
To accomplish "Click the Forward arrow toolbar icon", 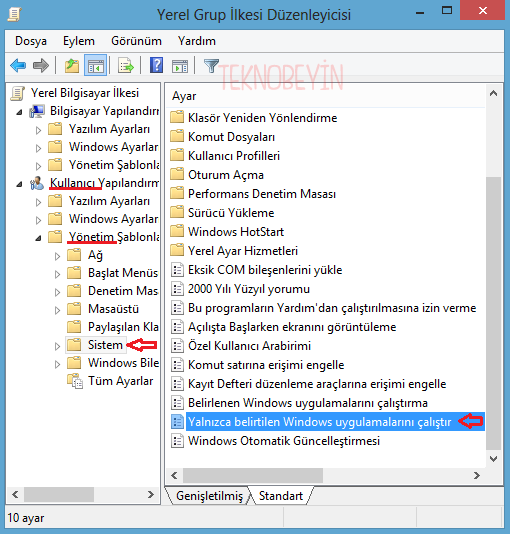I will pos(41,65).
